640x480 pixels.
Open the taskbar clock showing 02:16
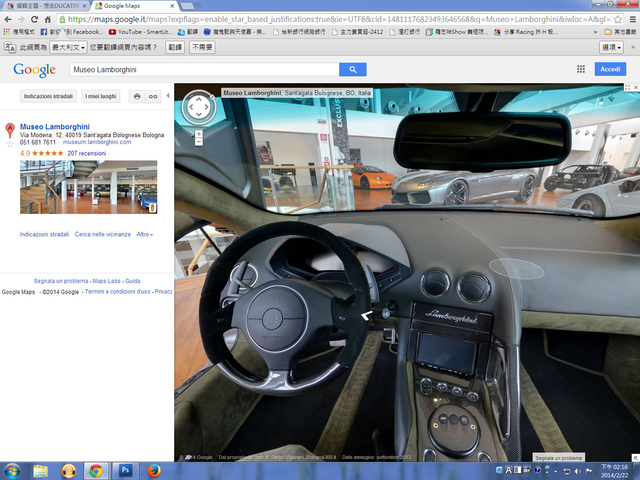pos(614,471)
